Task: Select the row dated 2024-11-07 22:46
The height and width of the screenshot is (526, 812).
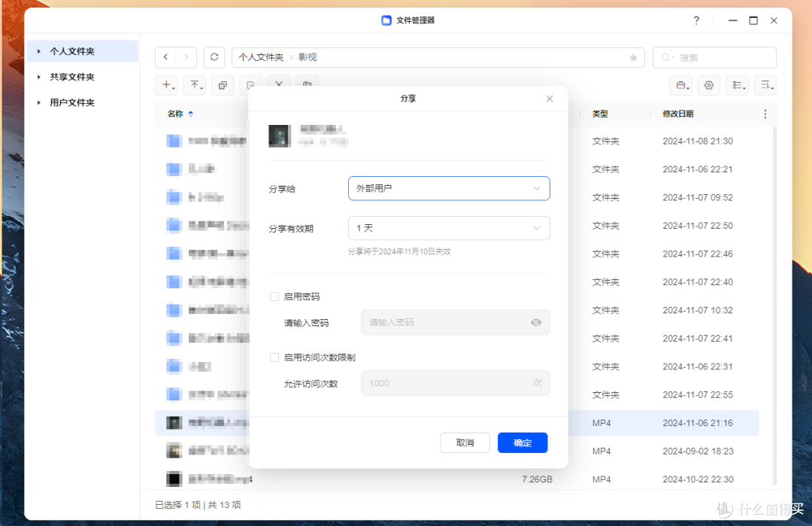Action: pyautogui.click(x=457, y=254)
